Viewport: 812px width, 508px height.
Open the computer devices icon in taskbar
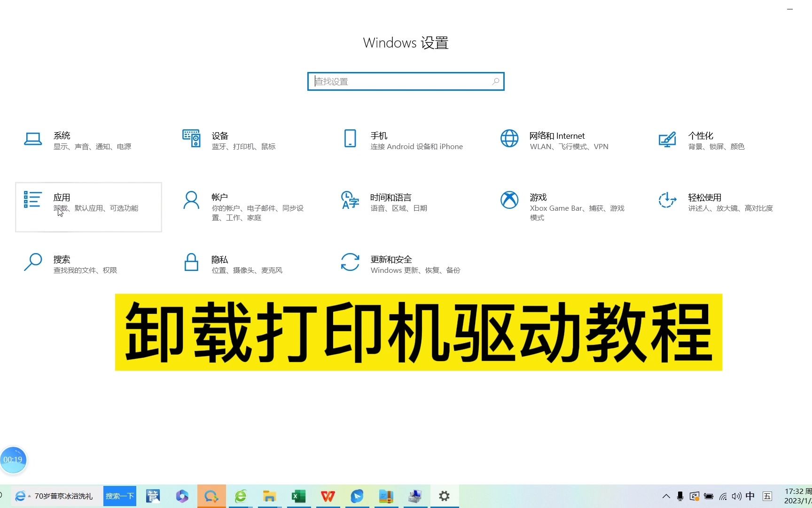(x=415, y=496)
